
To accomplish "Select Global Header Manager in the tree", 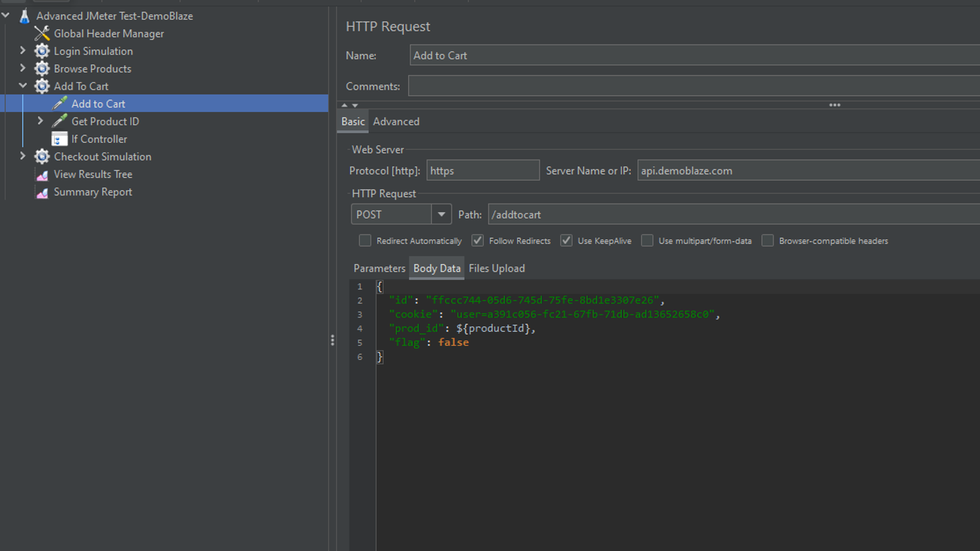I will 109,34.
